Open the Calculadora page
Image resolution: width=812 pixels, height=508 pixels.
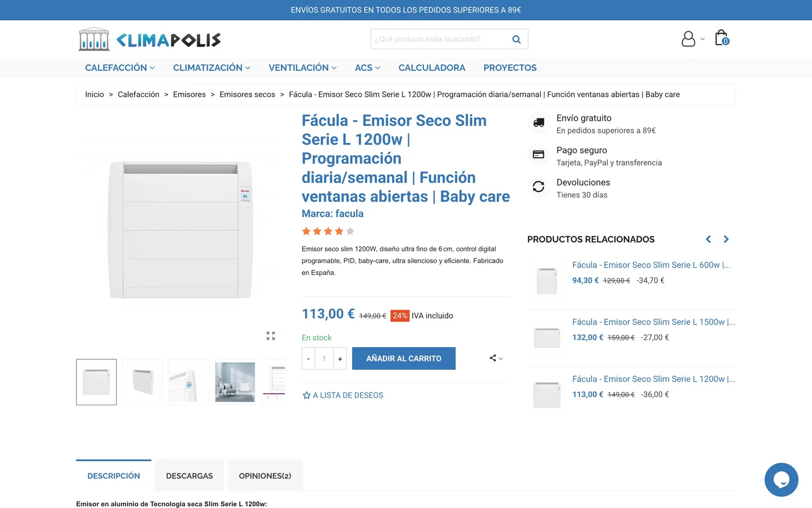(x=432, y=68)
